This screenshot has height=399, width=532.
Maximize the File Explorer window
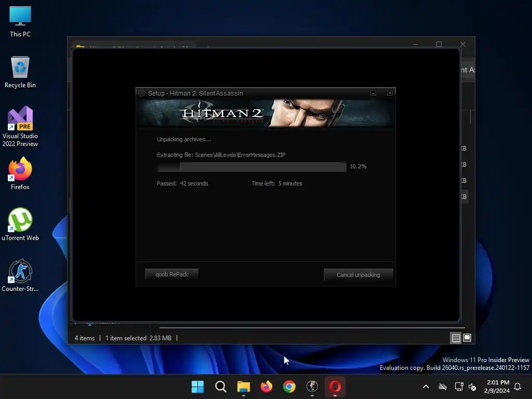pyautogui.click(x=439, y=44)
